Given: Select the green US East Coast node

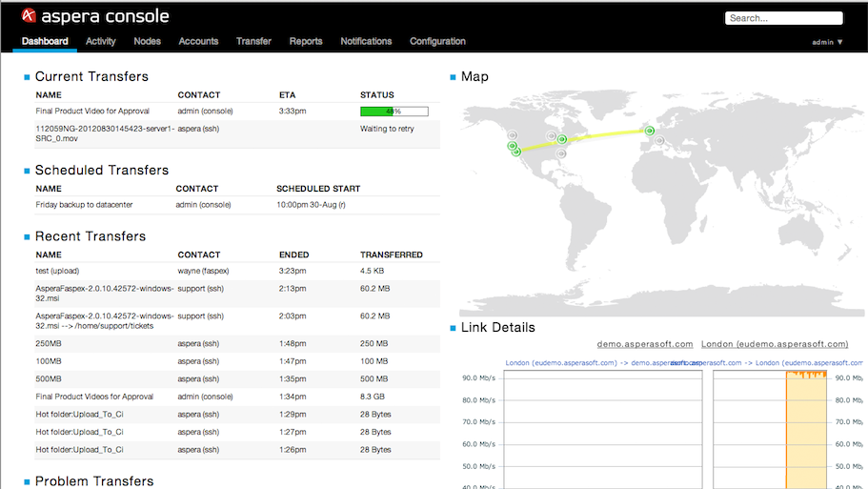Looking at the screenshot, I should click(562, 140).
